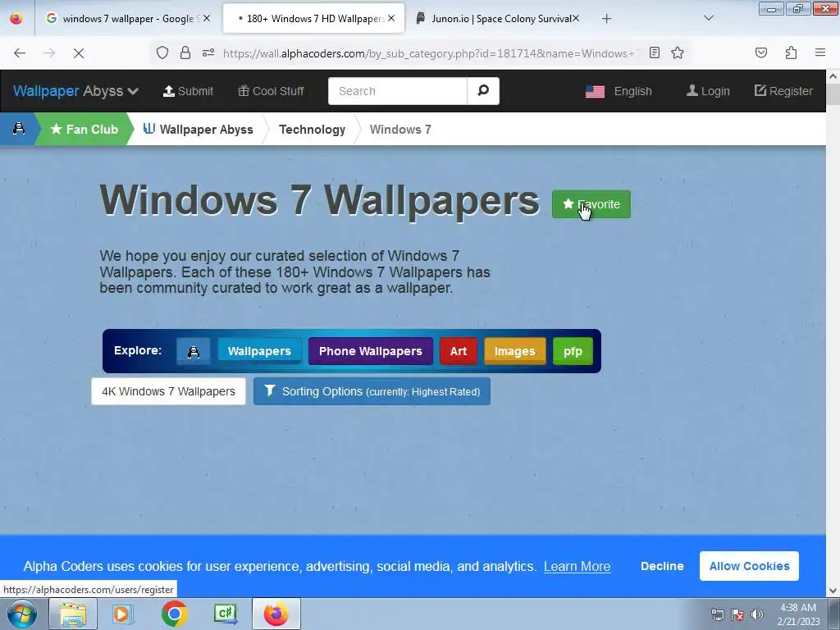Decline cookies in the banner
The width and height of the screenshot is (840, 630).
pyautogui.click(x=662, y=566)
